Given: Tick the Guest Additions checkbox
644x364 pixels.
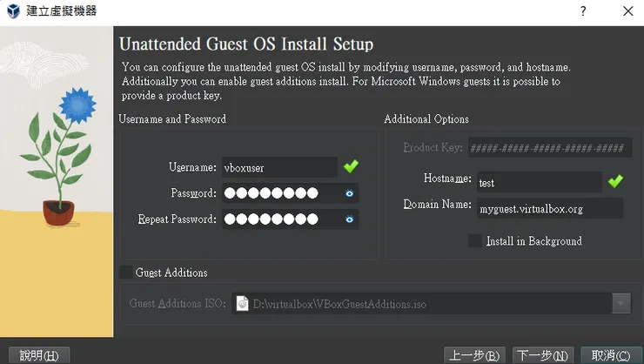Looking at the screenshot, I should point(126,273).
